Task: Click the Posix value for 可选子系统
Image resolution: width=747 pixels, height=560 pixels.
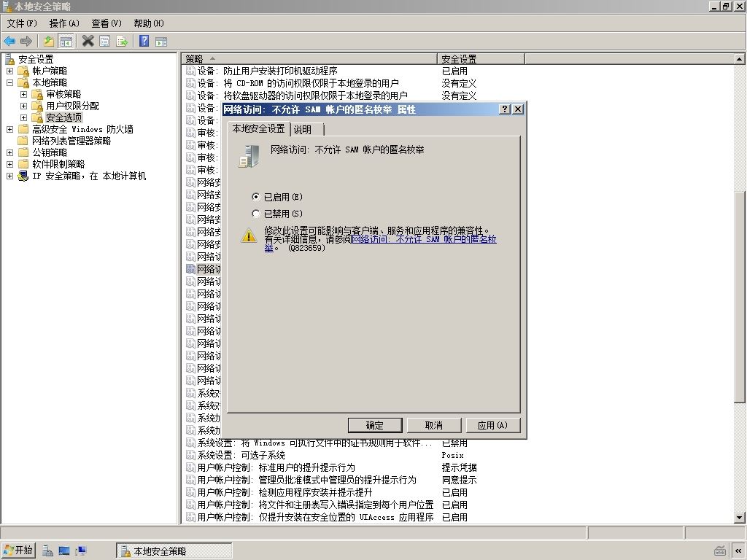Action: (452, 455)
